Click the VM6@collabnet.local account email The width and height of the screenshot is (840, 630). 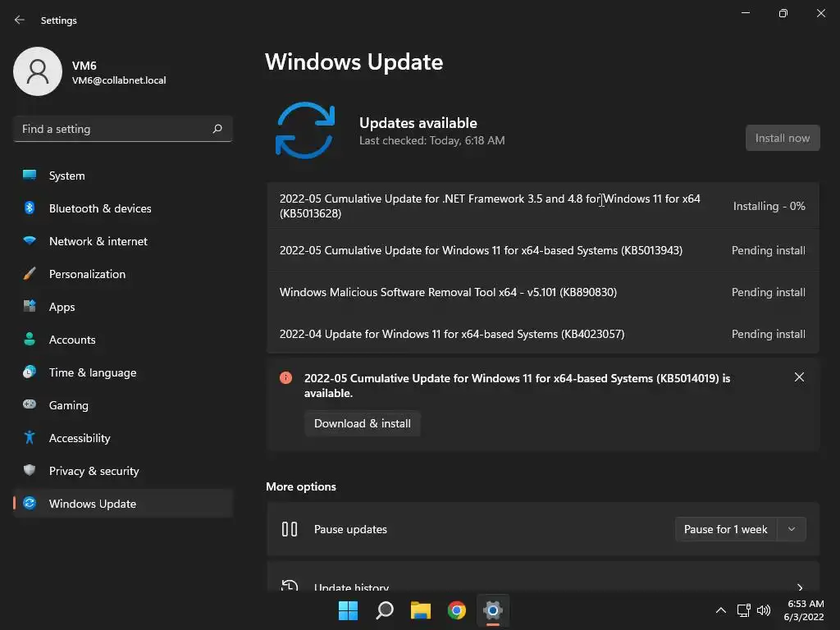click(x=119, y=80)
